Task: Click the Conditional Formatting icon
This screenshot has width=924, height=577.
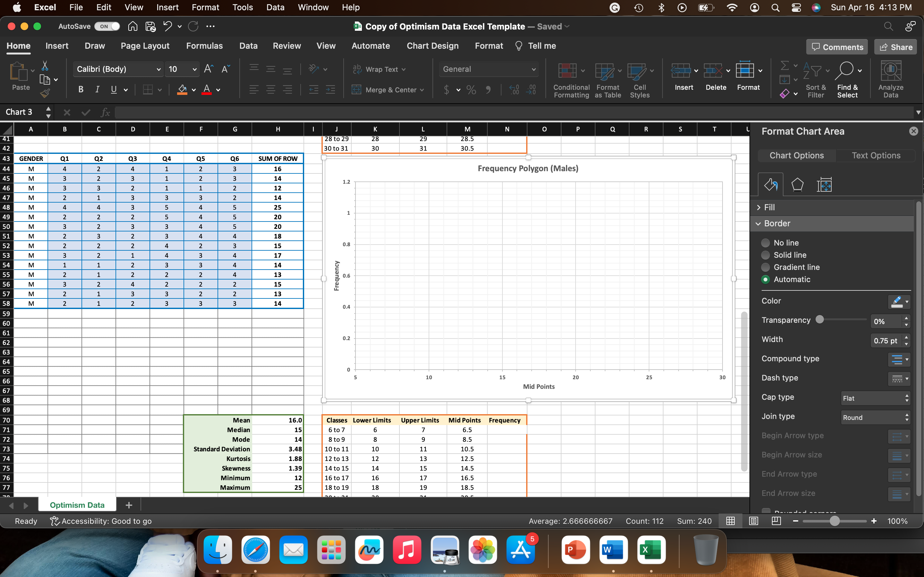Action: click(x=567, y=71)
